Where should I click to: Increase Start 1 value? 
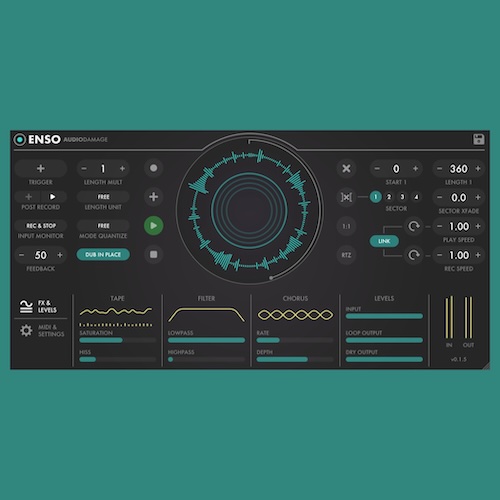(x=415, y=169)
